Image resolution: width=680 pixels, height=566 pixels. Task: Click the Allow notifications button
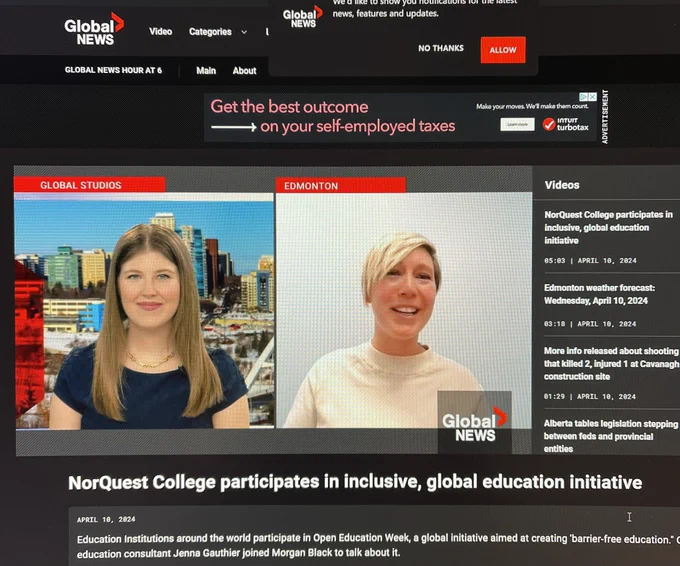[503, 50]
